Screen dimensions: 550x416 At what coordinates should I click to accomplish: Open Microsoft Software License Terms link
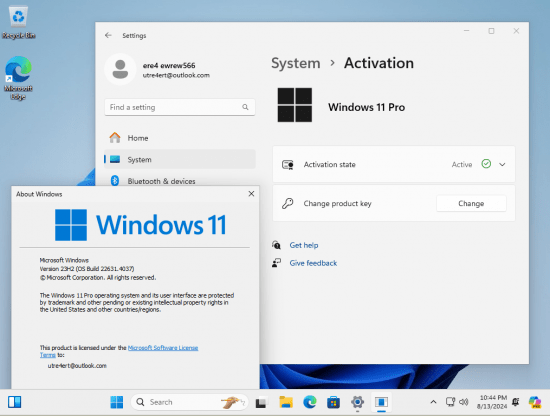pos(163,348)
